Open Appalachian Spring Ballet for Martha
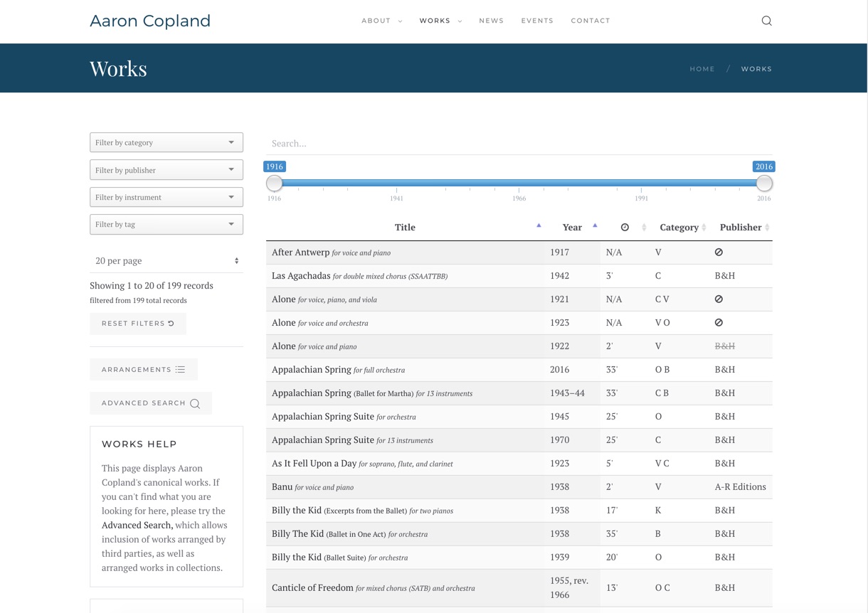868x613 pixels. coord(372,393)
